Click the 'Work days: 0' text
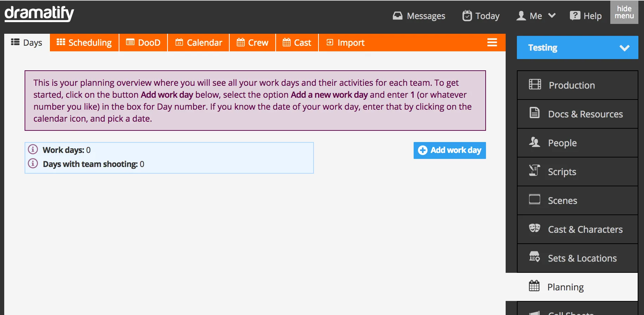This screenshot has width=644, height=315. pos(67,150)
